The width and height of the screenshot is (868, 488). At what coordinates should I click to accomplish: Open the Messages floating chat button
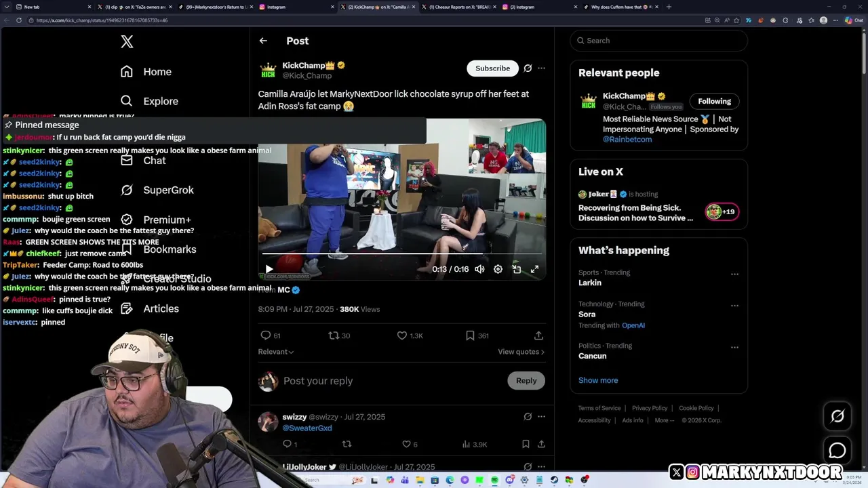click(x=837, y=450)
